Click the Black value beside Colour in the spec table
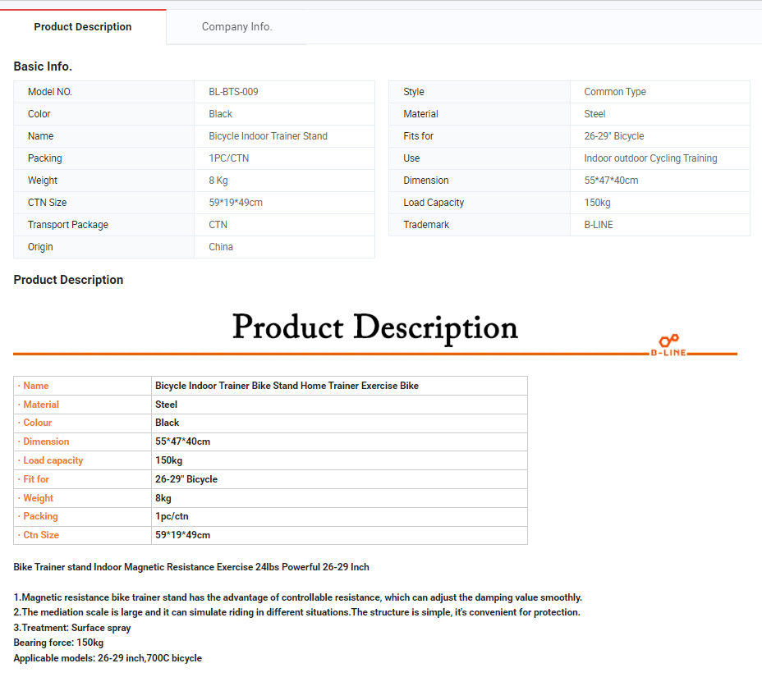 [168, 423]
